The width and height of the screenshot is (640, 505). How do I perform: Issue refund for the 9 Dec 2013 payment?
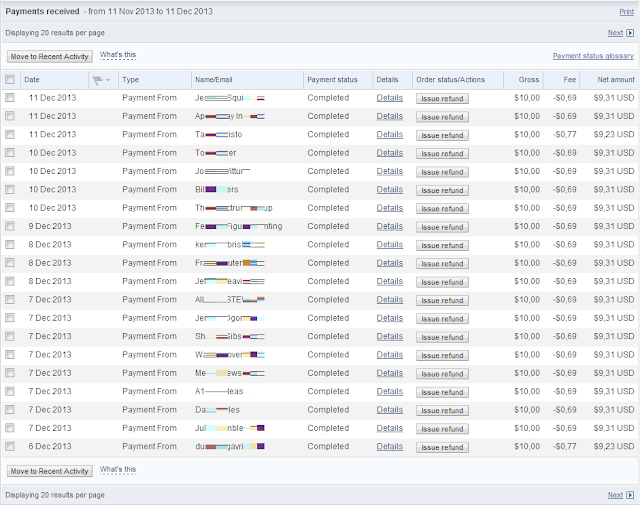442,227
